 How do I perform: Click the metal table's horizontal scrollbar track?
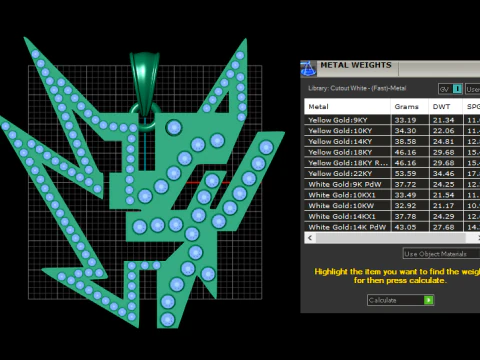click(x=390, y=238)
